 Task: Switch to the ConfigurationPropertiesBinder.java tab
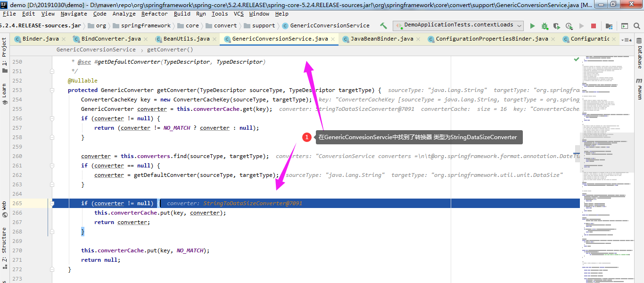(492, 39)
